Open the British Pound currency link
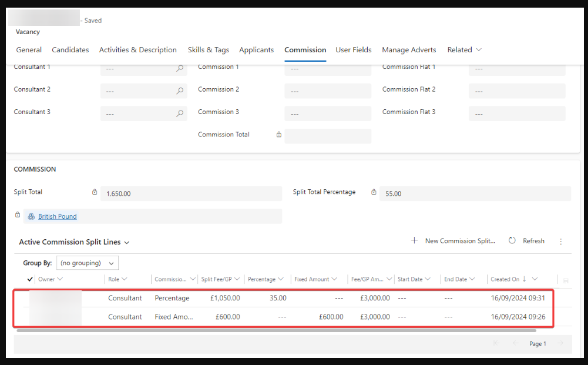 coord(57,216)
